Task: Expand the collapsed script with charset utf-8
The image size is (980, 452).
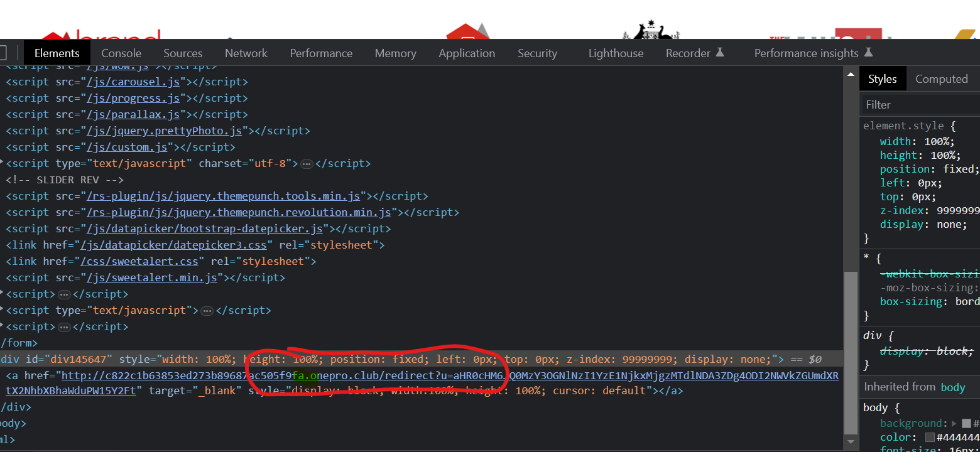Action: (307, 164)
